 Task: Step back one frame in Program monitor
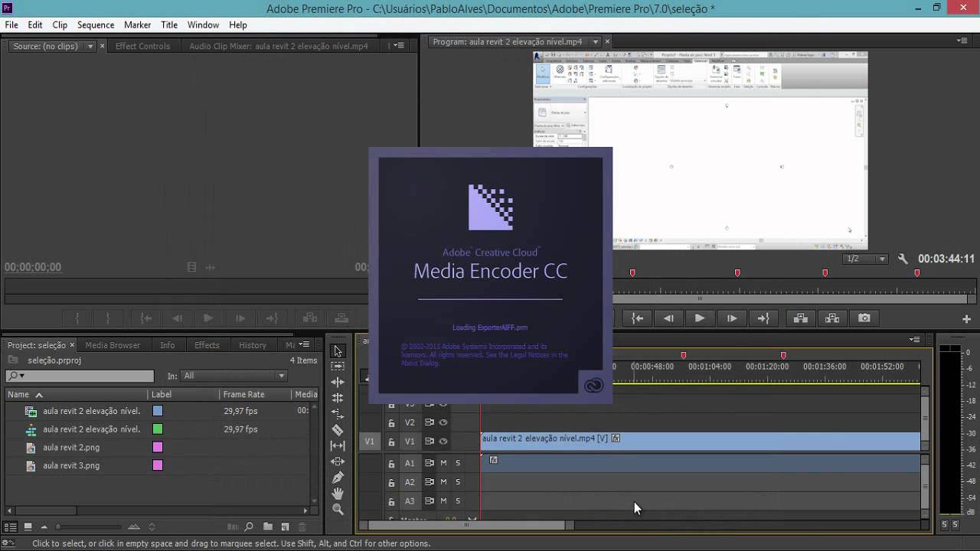(668, 318)
